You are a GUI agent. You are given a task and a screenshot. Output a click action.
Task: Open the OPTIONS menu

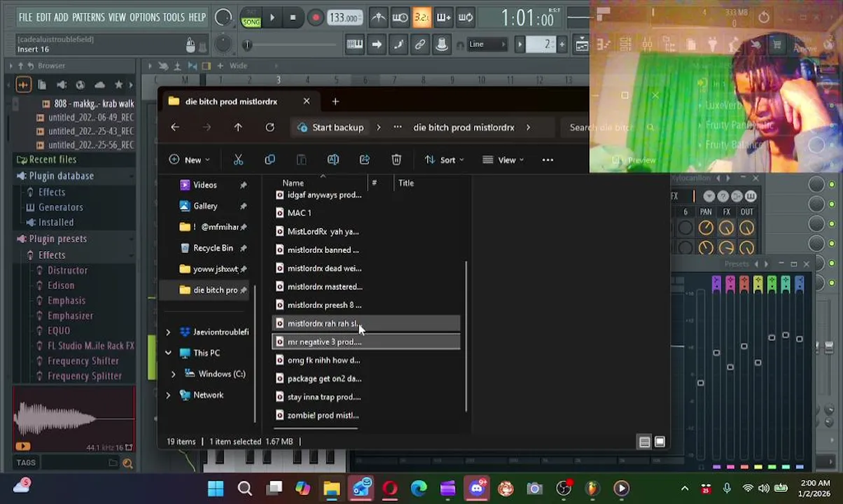(144, 17)
